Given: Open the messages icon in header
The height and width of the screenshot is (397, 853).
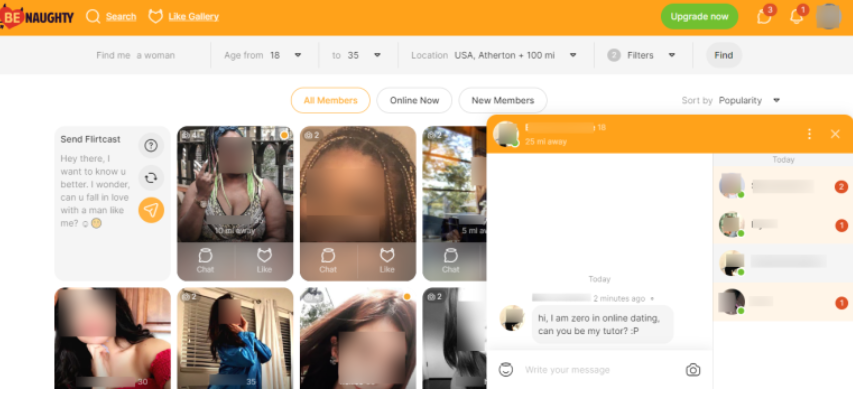Looking at the screenshot, I should tap(764, 16).
